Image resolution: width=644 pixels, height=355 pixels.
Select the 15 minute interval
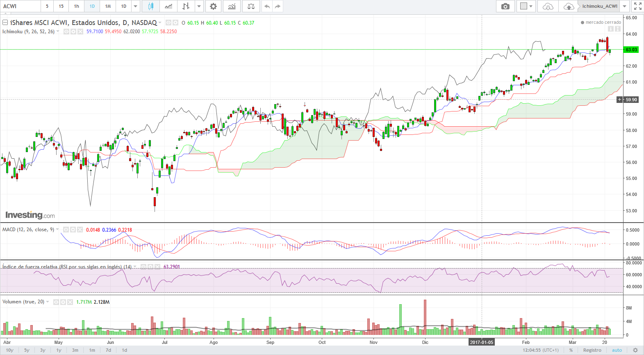tap(61, 6)
